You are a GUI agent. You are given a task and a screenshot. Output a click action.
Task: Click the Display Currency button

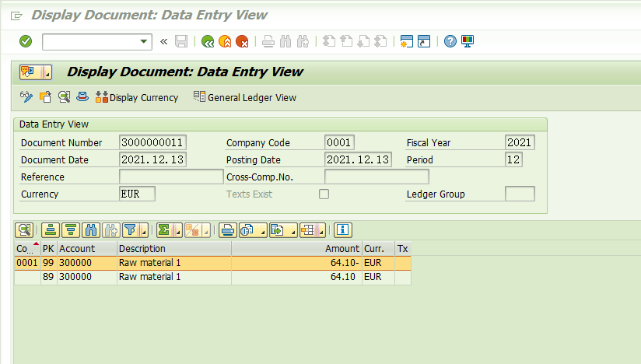coord(137,97)
